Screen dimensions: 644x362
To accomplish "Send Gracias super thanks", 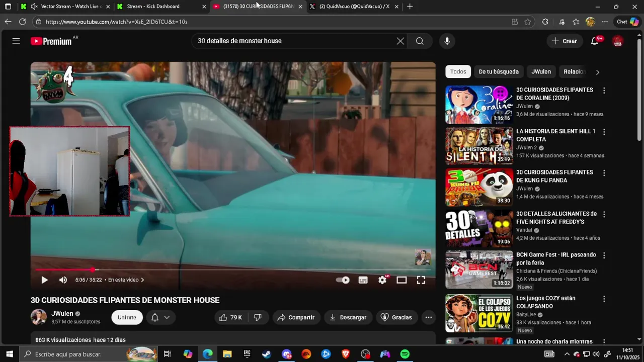I will click(x=396, y=317).
